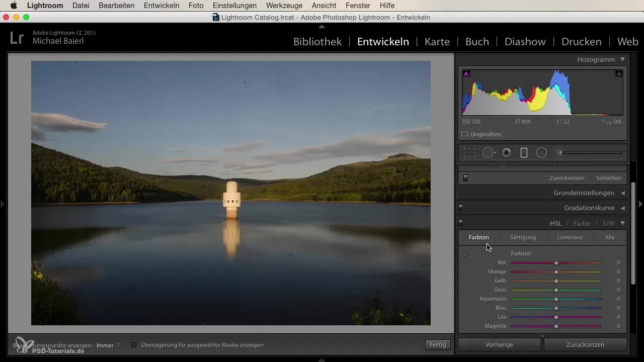Image resolution: width=644 pixels, height=362 pixels.
Task: Activate the Farbton targeted adjustment tool
Action: [465, 254]
